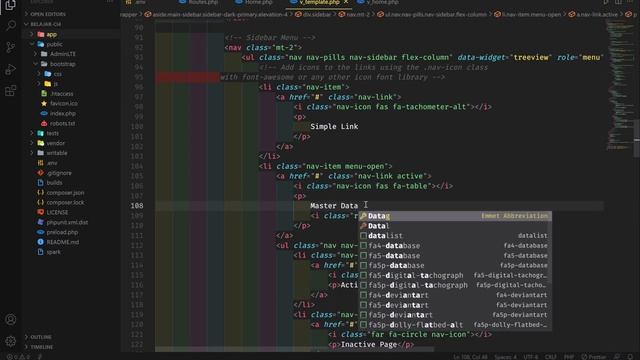640x360 pixels.
Task: Open the Manage gear icon
Action: pyautogui.click(x=11, y=341)
